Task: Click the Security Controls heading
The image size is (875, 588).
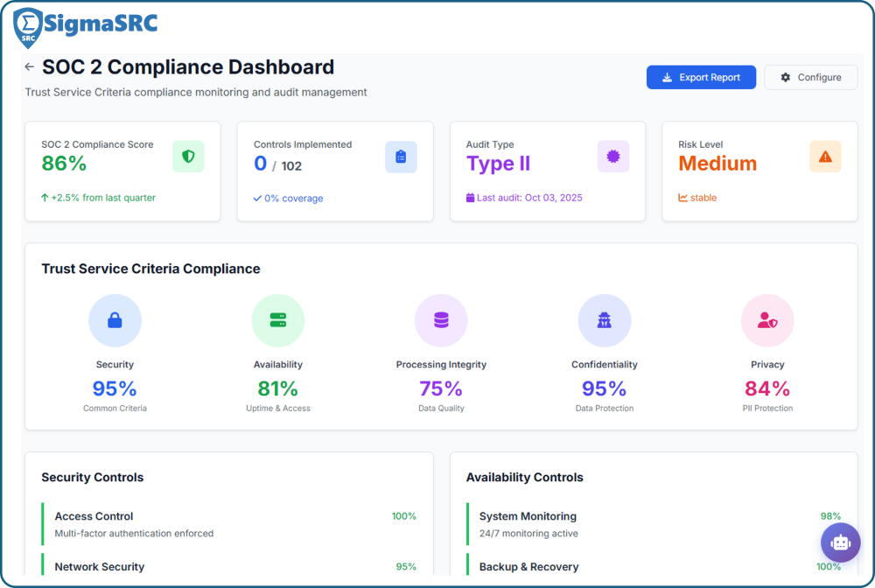Action: 93,478
